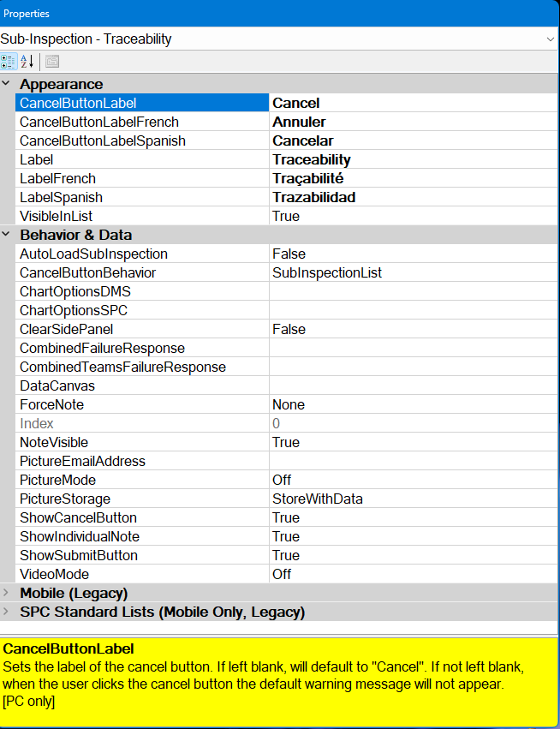
Task: Collapse the Behavior & Data category
Action: tap(7, 235)
